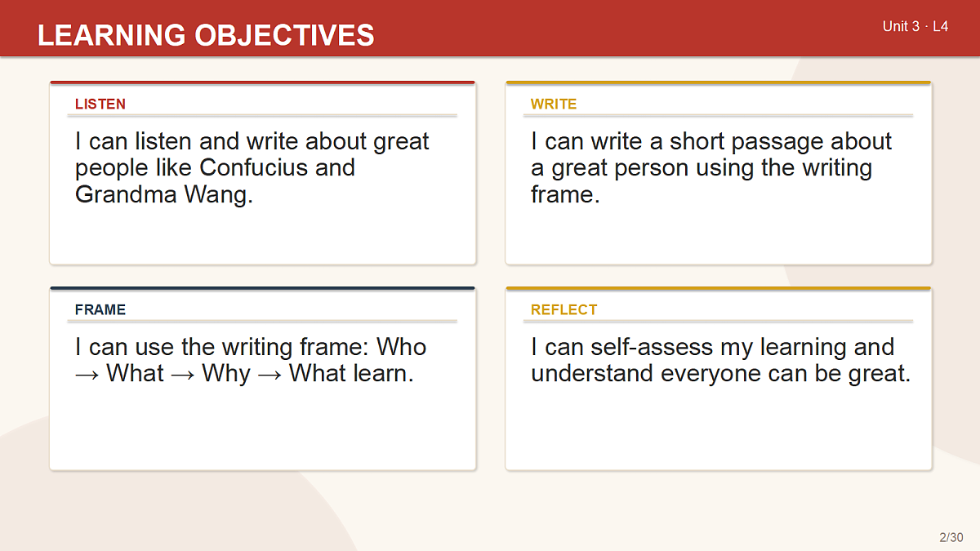This screenshot has height=551, width=980.
Task: Click the self-assess my learning objective text
Action: click(x=721, y=360)
